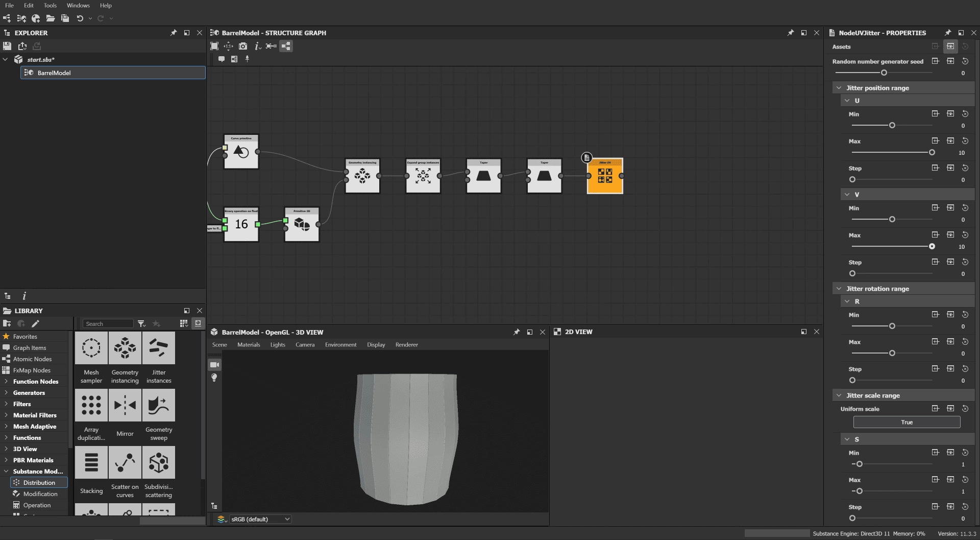This screenshot has width=980, height=540.
Task: Click the reset zoom 1:1 icon
Action: point(228,46)
